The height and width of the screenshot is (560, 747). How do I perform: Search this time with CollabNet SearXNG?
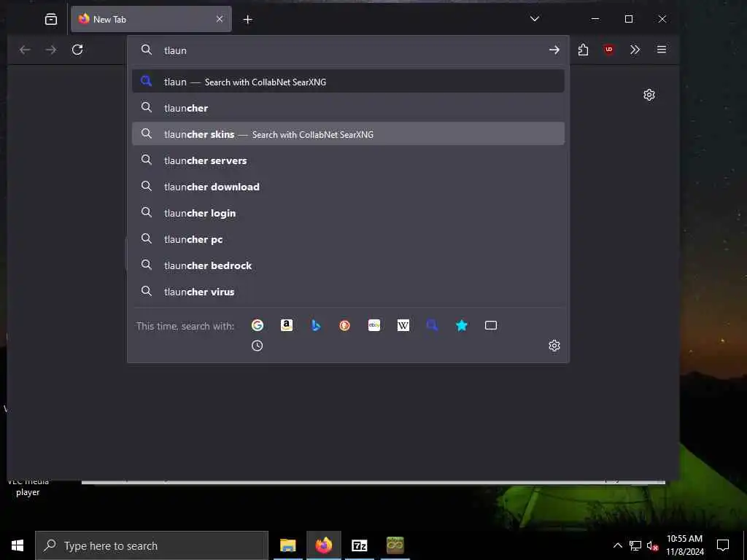(x=432, y=325)
